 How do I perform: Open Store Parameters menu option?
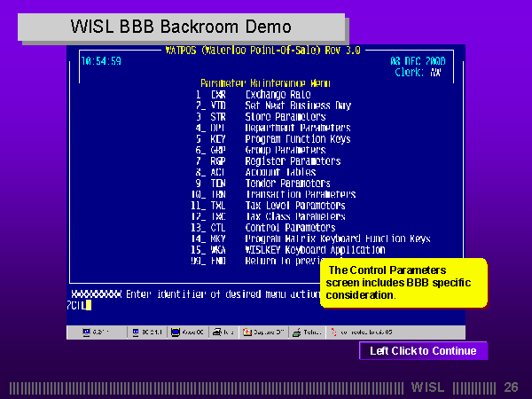pos(285,117)
